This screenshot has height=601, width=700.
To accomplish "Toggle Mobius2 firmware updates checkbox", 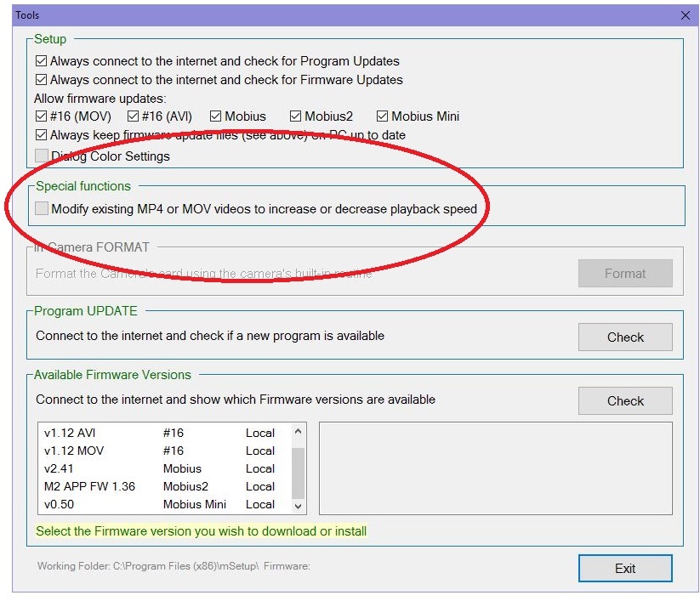I will pyautogui.click(x=295, y=116).
